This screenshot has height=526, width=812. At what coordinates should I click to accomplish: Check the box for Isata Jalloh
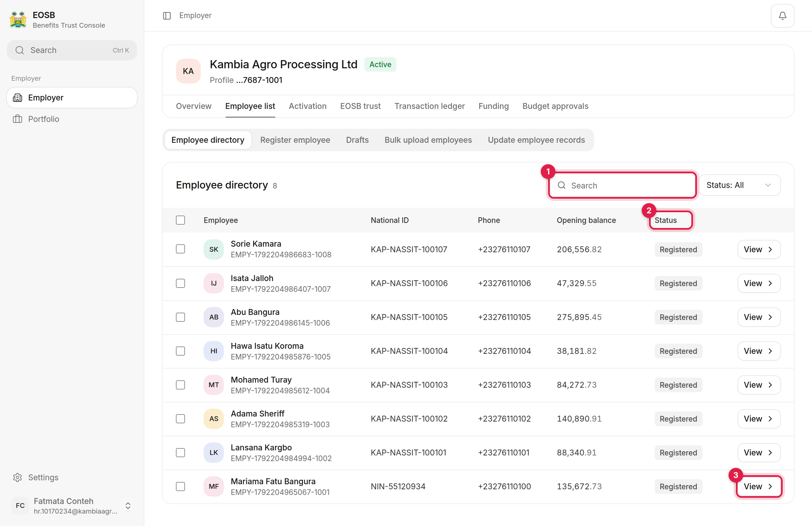tap(180, 283)
